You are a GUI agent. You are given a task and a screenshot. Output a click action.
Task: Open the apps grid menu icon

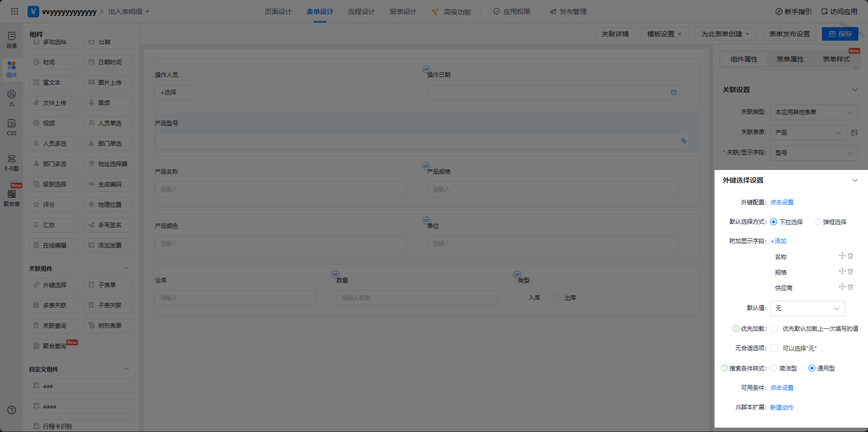click(x=15, y=11)
